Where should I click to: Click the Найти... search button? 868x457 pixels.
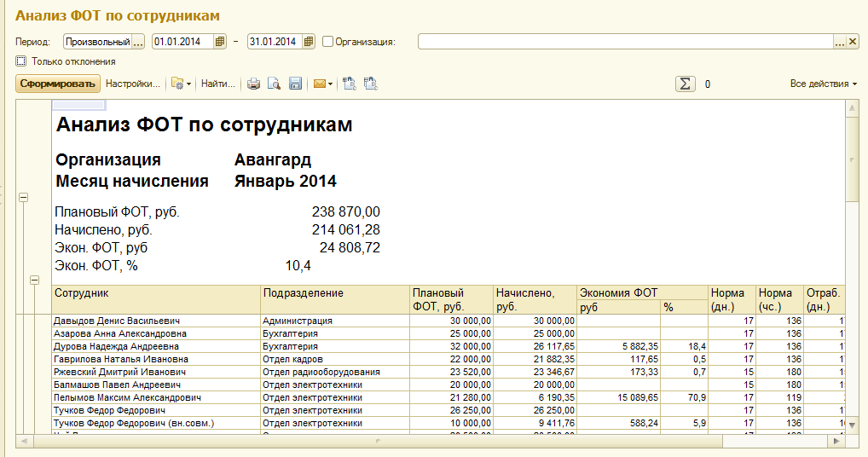pyautogui.click(x=217, y=84)
